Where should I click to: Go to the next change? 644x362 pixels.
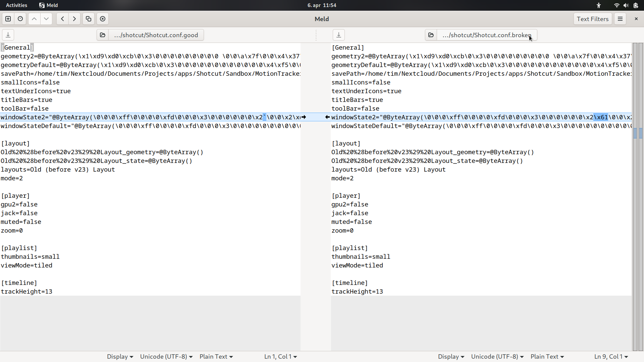[x=46, y=19]
